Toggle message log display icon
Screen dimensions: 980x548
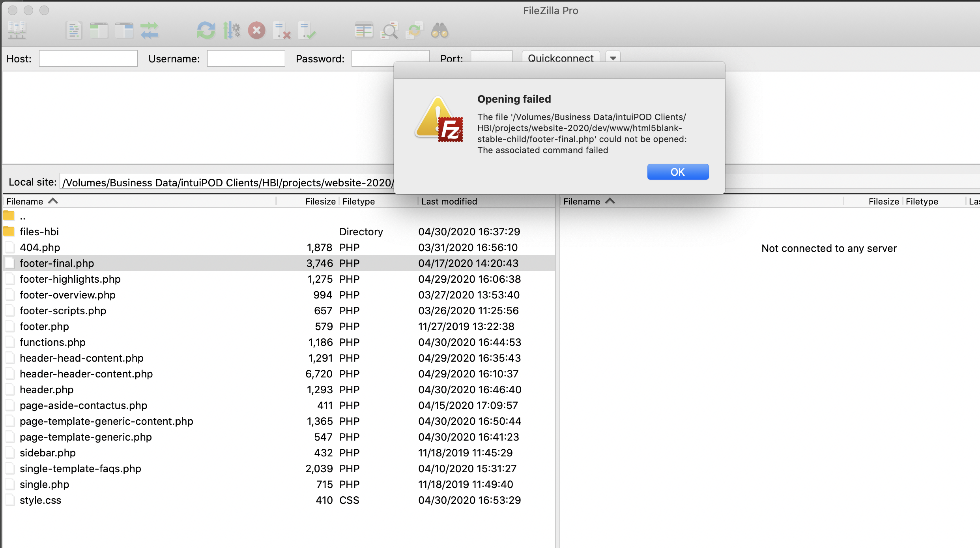point(73,30)
